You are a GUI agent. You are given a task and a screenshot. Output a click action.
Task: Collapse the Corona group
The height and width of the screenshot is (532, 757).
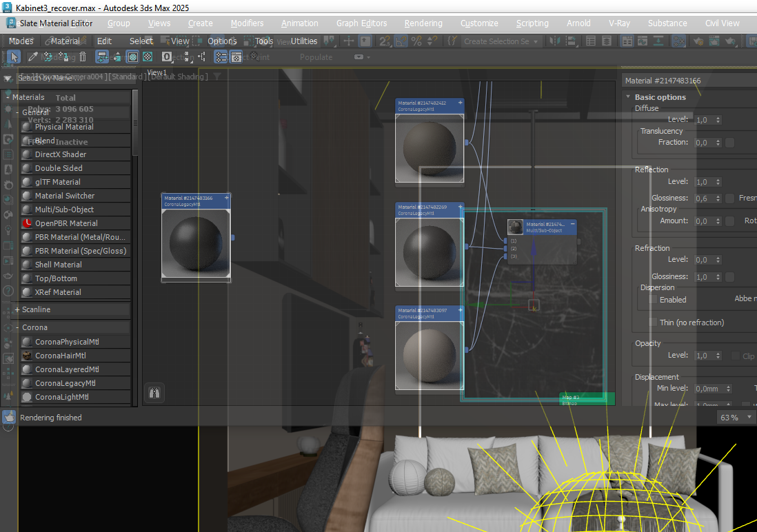click(17, 327)
